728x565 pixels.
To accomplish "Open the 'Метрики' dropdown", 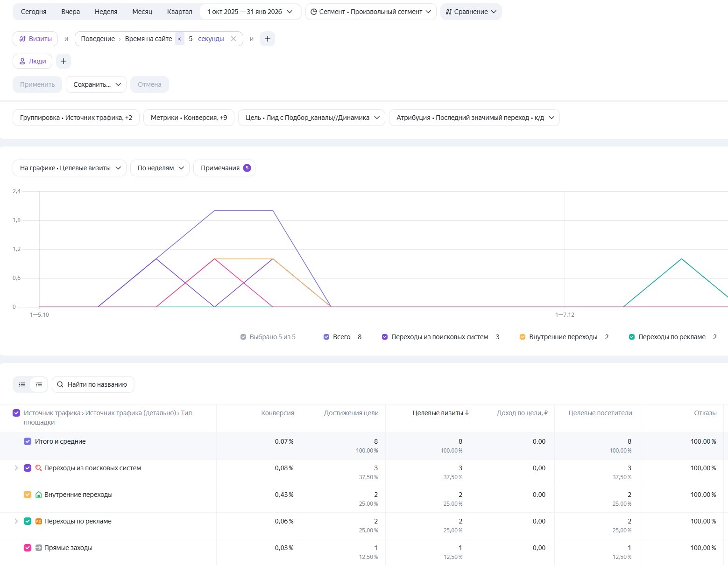I will (189, 118).
